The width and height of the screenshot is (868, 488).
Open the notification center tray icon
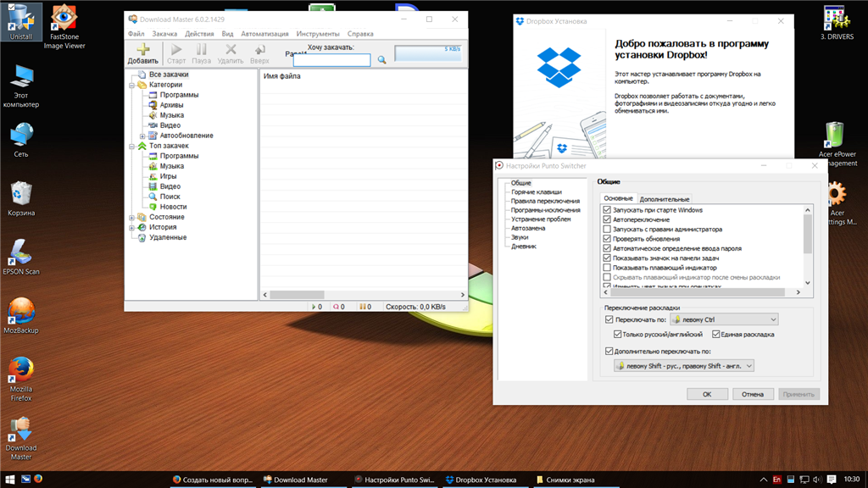click(832, 480)
